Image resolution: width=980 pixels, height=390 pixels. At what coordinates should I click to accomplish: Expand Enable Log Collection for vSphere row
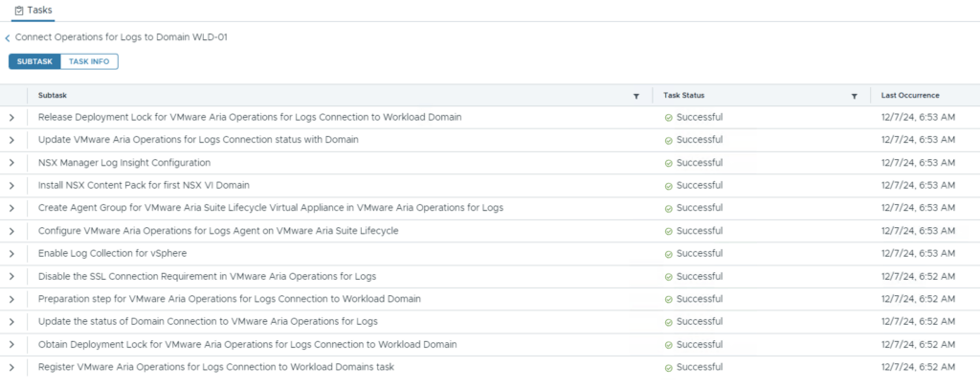point(11,253)
